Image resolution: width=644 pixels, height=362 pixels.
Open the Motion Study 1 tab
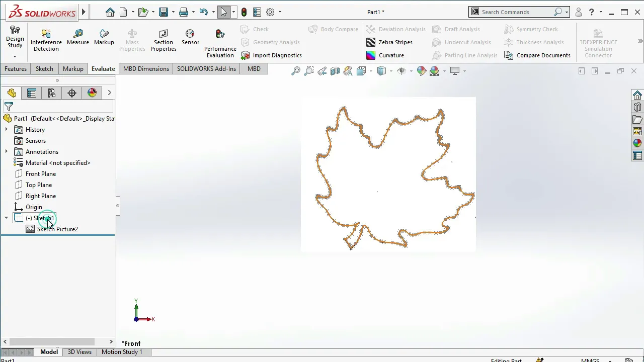[122, 352]
